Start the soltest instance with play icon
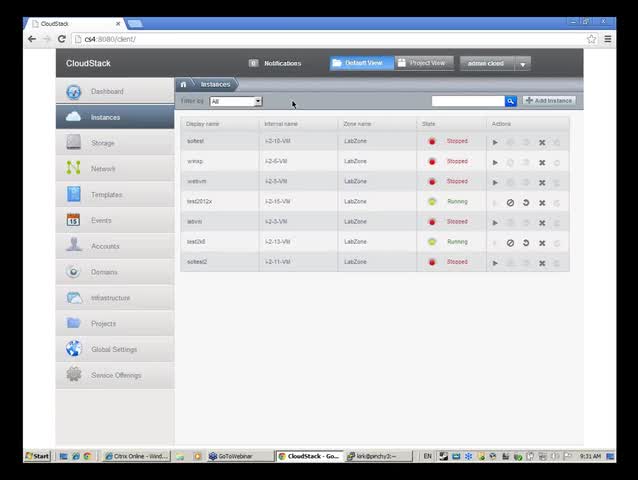This screenshot has height=480, width=638. tap(495, 142)
